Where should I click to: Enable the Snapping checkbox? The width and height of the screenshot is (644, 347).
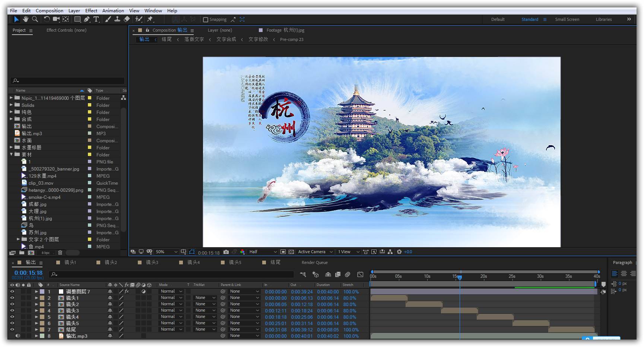pos(206,20)
